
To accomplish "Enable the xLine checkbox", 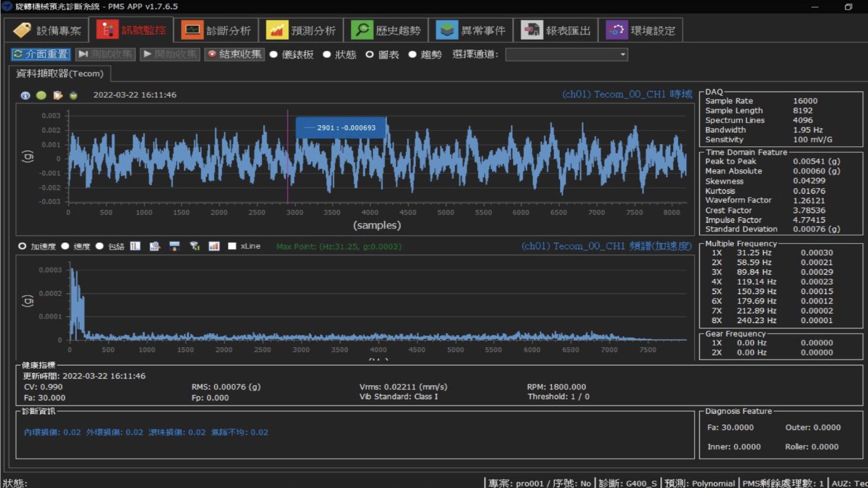I will click(x=232, y=246).
